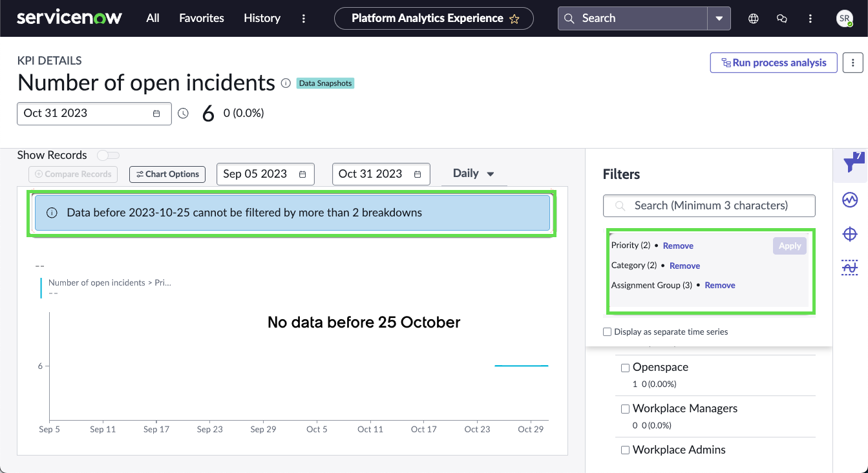This screenshot has width=868, height=473.
Task: Open the SR user profile avatar
Action: click(x=844, y=19)
